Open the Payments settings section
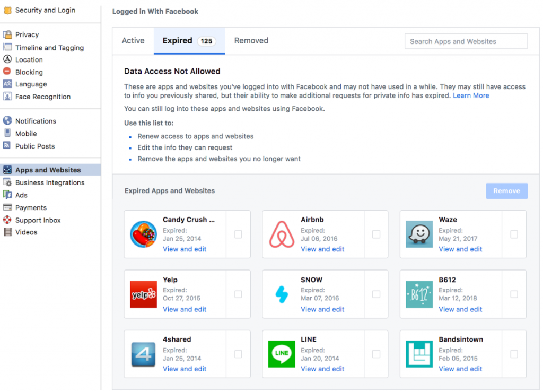 coord(32,207)
